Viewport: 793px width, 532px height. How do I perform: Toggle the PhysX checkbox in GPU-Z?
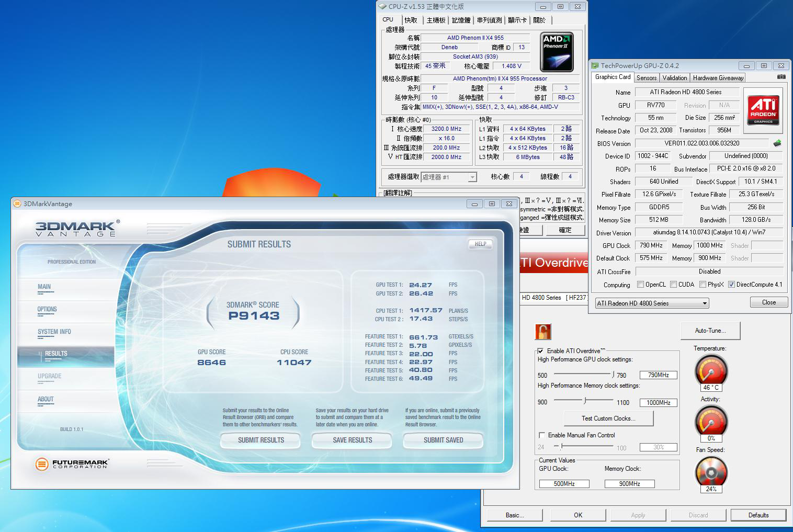click(703, 285)
